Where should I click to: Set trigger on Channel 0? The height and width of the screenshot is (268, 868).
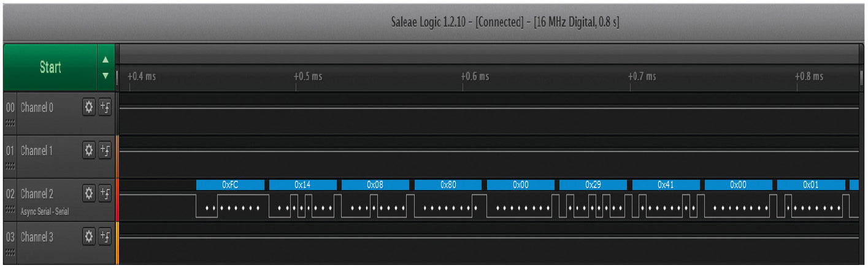pos(105,108)
